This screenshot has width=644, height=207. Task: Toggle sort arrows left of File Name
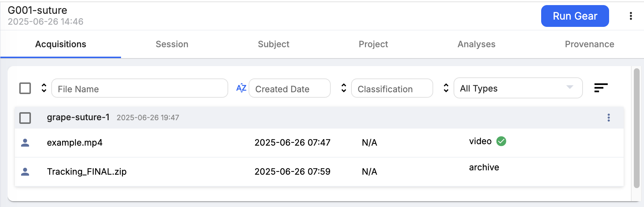click(44, 88)
